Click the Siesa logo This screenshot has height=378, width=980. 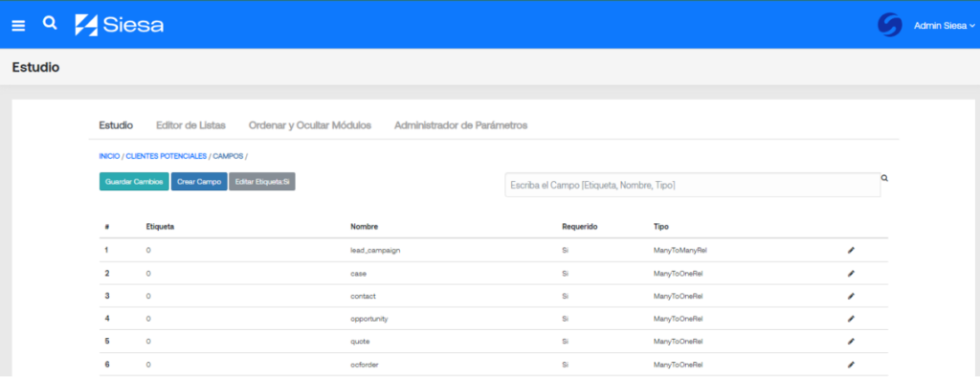(x=120, y=25)
